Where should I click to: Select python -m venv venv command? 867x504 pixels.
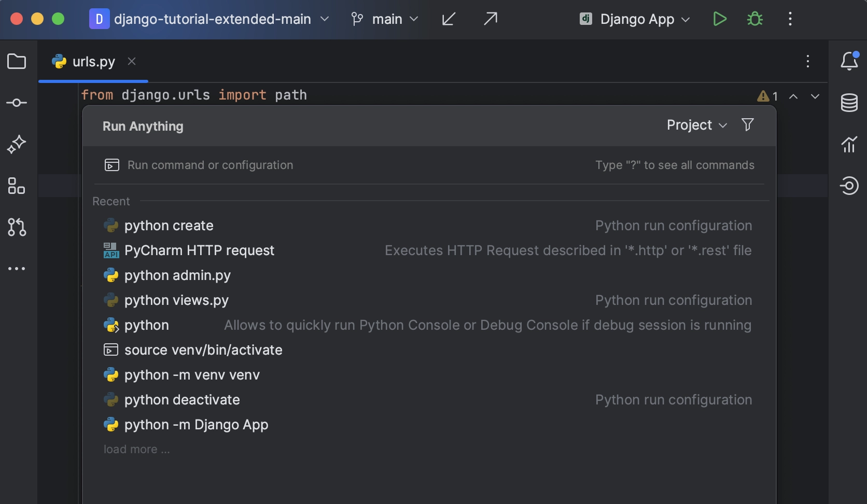point(429,375)
